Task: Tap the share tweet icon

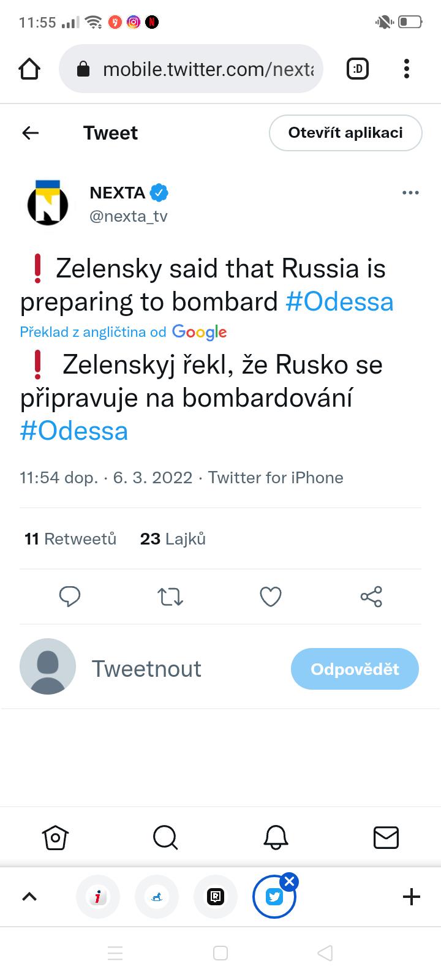Action: pos(371,597)
